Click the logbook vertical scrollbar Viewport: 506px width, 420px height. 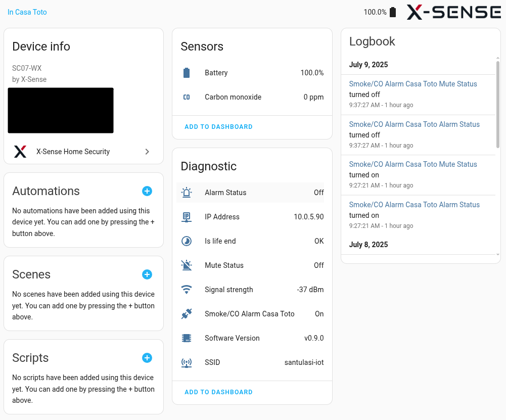coord(498,104)
